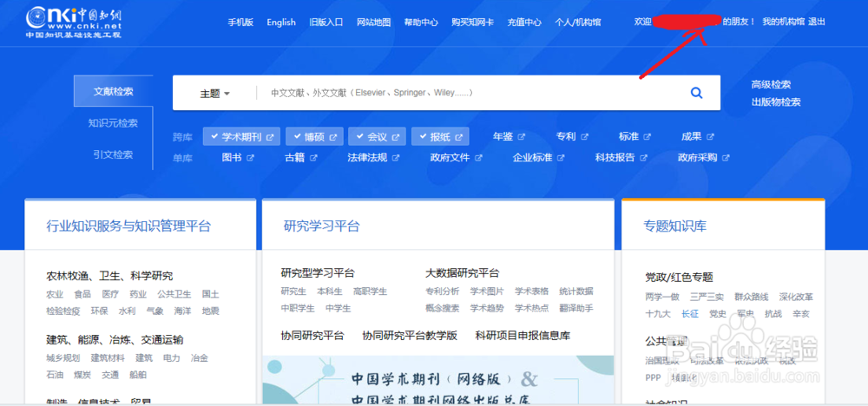This screenshot has width=868, height=406.
Task: Open external link icon beside 政府采购
Action: (726, 158)
